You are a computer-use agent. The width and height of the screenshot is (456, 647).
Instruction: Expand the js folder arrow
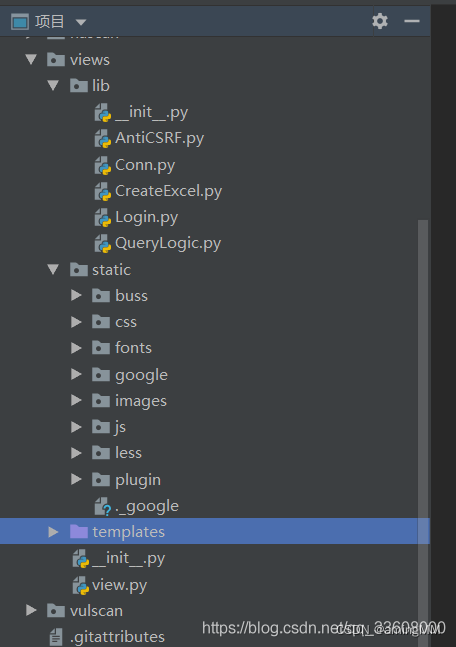point(76,427)
